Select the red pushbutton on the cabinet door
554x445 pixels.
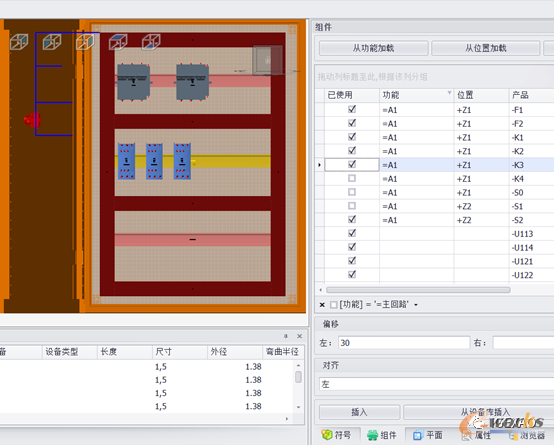pyautogui.click(x=32, y=120)
